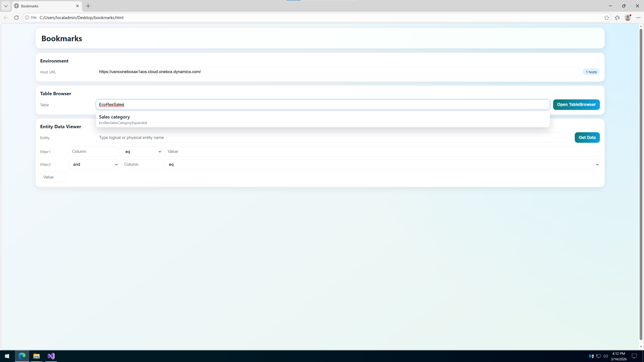Expand Filter1 eq operator dropdown
Screen dimensions: 644x362
pos(142,152)
